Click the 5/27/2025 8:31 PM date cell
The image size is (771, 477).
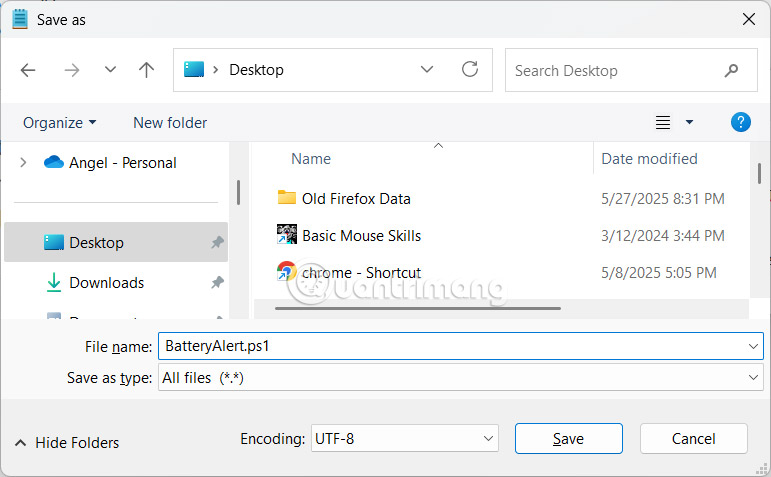663,199
